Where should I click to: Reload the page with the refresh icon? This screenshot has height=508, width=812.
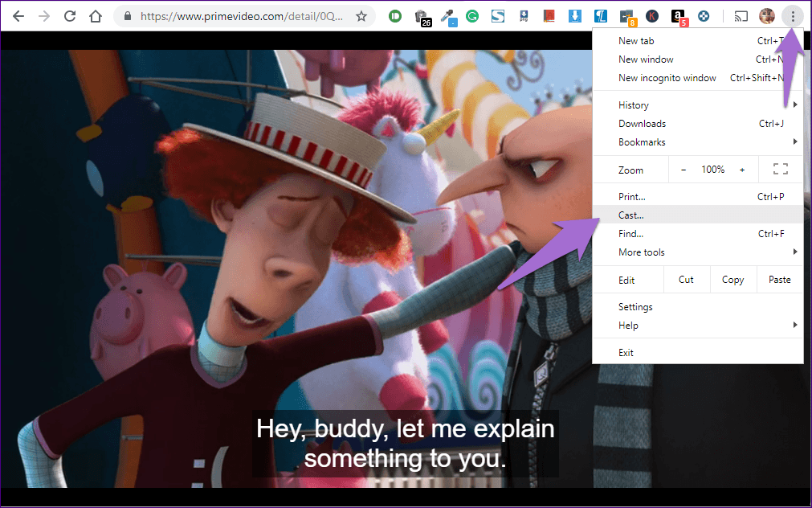pyautogui.click(x=70, y=16)
